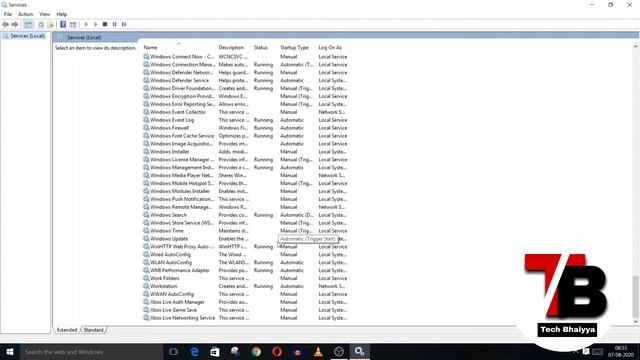
Task: Open VLC media player from the taskbar
Action: 318,352
